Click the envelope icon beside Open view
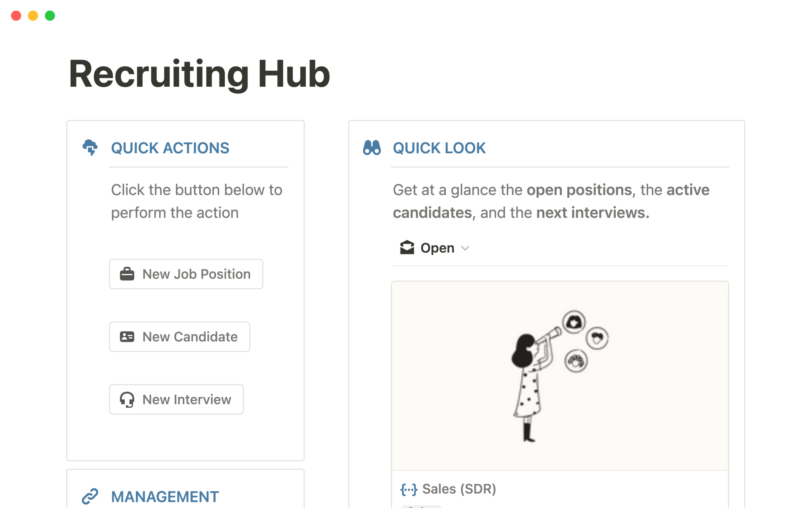Screen dimensions: 812x508 (407, 248)
